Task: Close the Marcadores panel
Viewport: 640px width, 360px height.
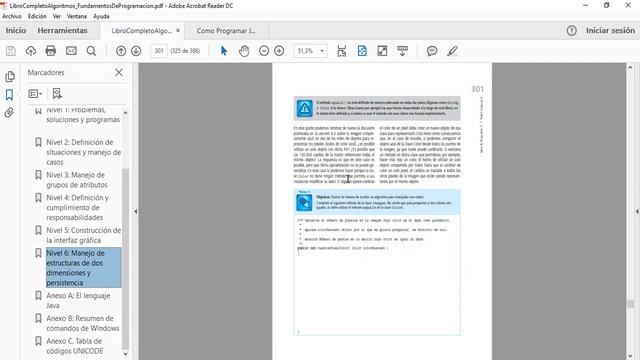Action: coord(119,73)
